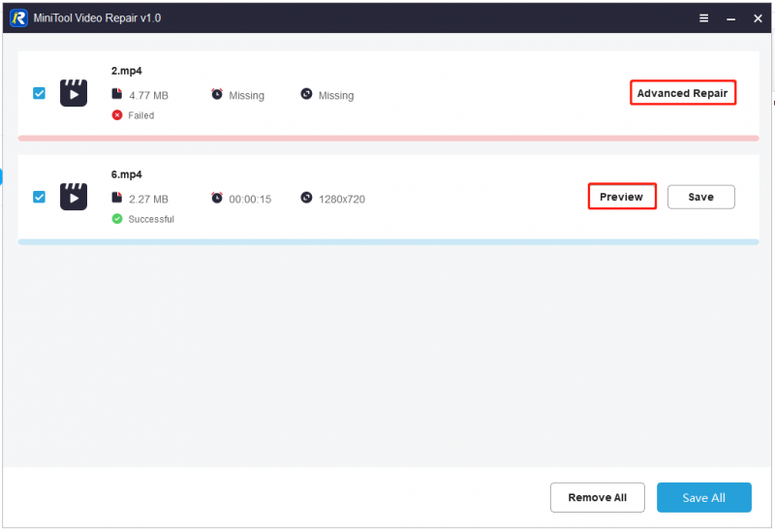Click the 2.27 MB size value
The height and width of the screenshot is (532, 775).
coord(148,200)
